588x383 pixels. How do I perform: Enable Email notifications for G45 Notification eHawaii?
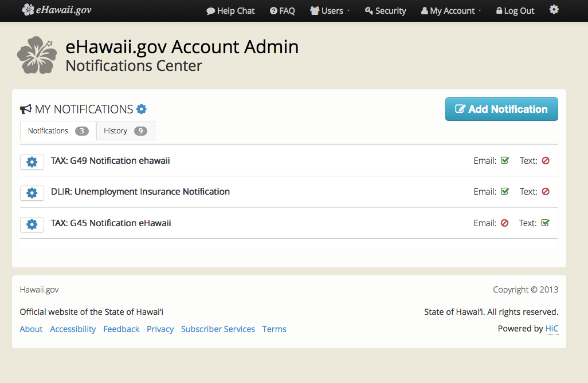pyautogui.click(x=504, y=223)
